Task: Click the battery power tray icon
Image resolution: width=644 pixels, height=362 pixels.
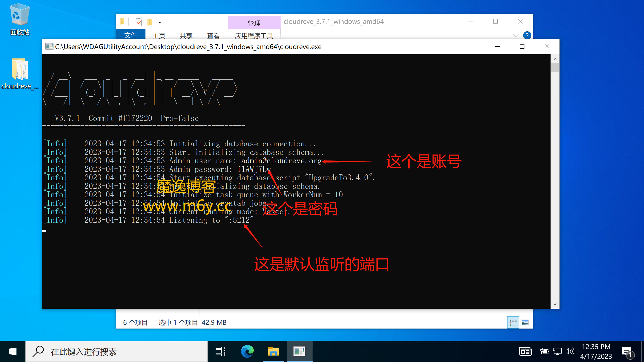Action: pos(544,351)
